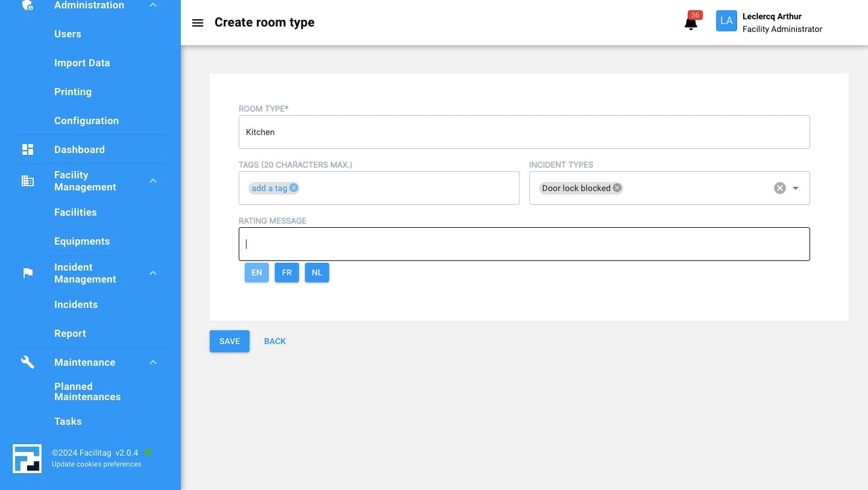Viewport: 868px width, 490px height.
Task: Select the EN language toggle
Action: tap(257, 272)
